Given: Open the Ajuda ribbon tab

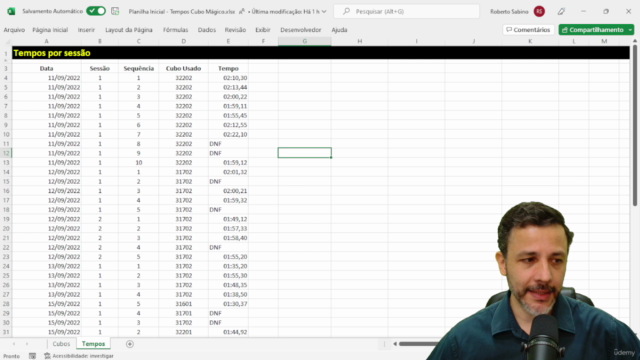Looking at the screenshot, I should pyautogui.click(x=339, y=30).
